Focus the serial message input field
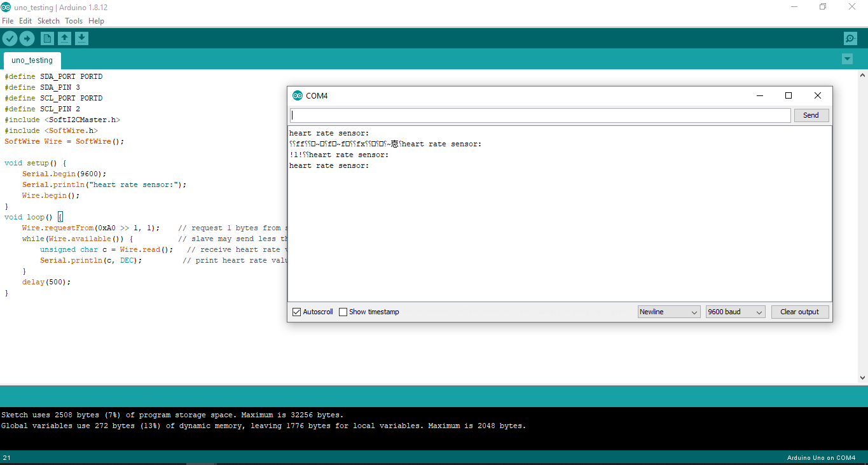This screenshot has width=868, height=465. click(x=541, y=115)
